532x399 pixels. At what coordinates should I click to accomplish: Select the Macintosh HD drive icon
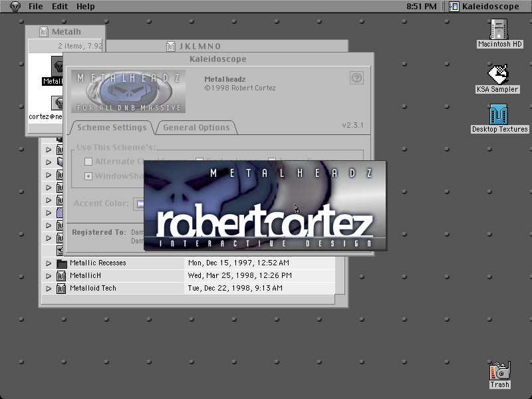pyautogui.click(x=499, y=29)
